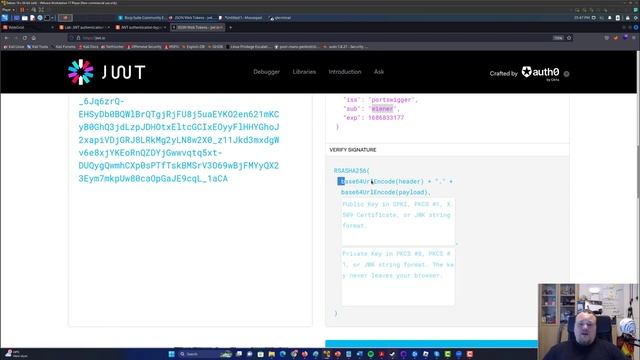Click the auth0 logo in the header

tap(540, 73)
